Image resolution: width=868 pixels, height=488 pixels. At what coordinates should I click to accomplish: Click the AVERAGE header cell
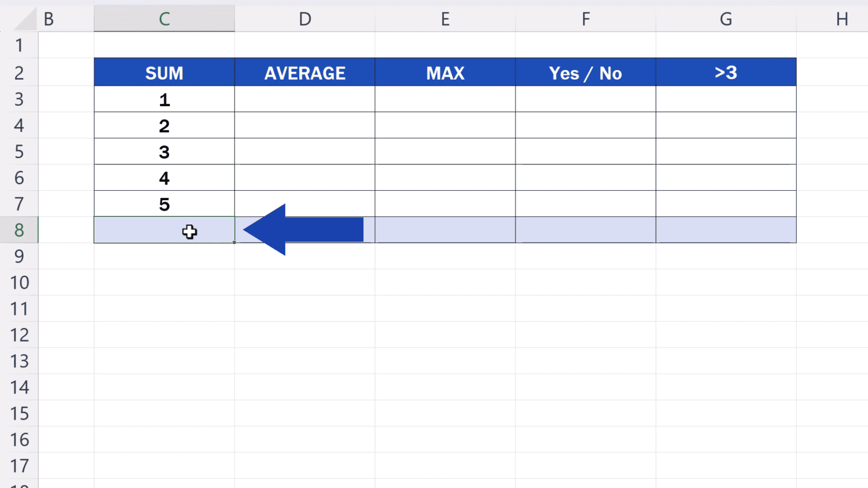click(x=305, y=72)
